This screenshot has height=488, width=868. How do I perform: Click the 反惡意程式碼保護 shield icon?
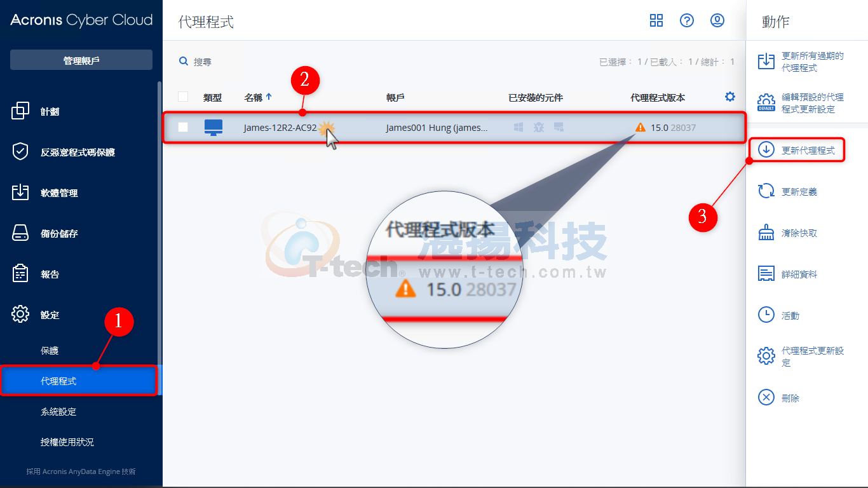tap(20, 152)
